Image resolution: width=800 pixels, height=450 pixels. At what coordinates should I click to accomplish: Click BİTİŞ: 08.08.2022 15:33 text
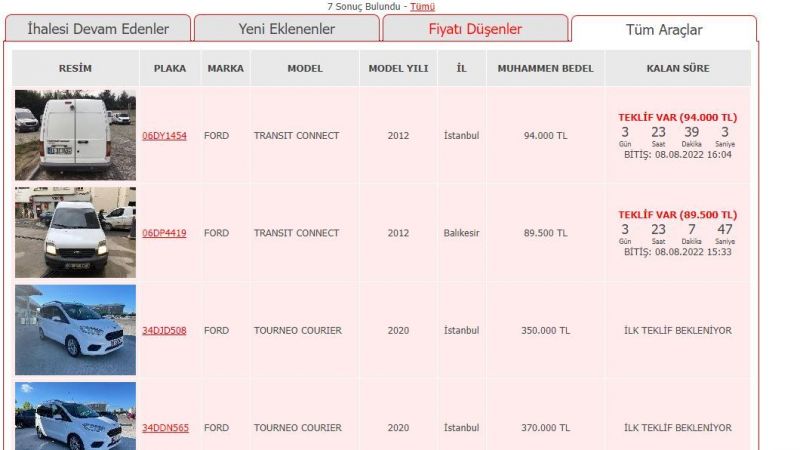678,252
